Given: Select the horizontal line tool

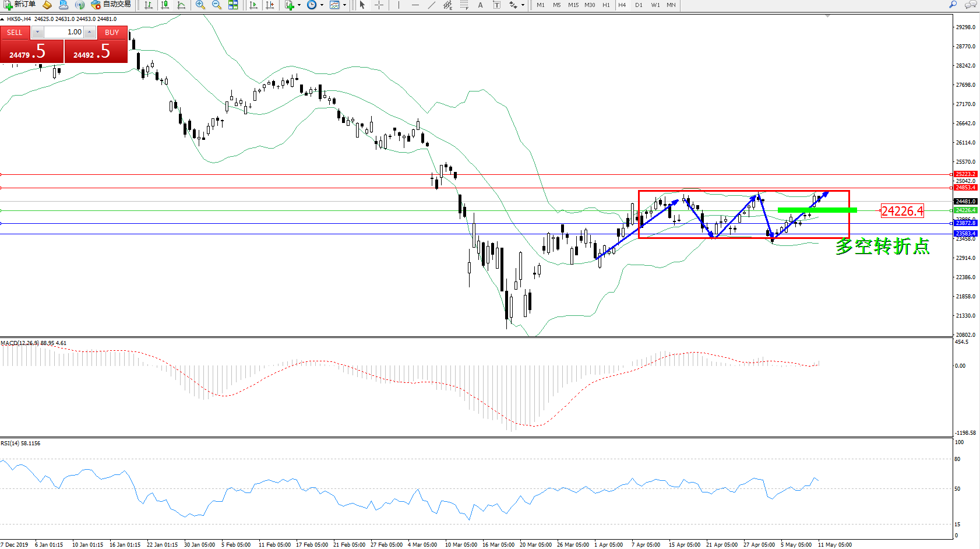Looking at the screenshot, I should pyautogui.click(x=415, y=5).
